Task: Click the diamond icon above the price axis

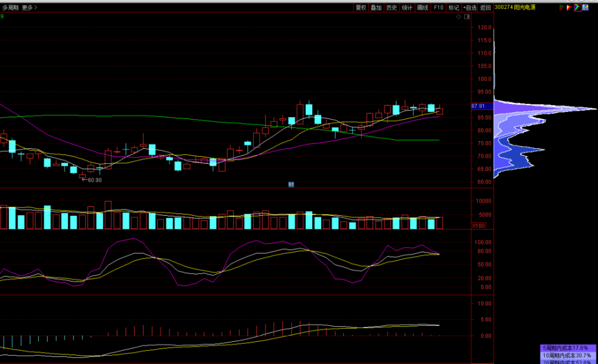Action: [x=459, y=18]
